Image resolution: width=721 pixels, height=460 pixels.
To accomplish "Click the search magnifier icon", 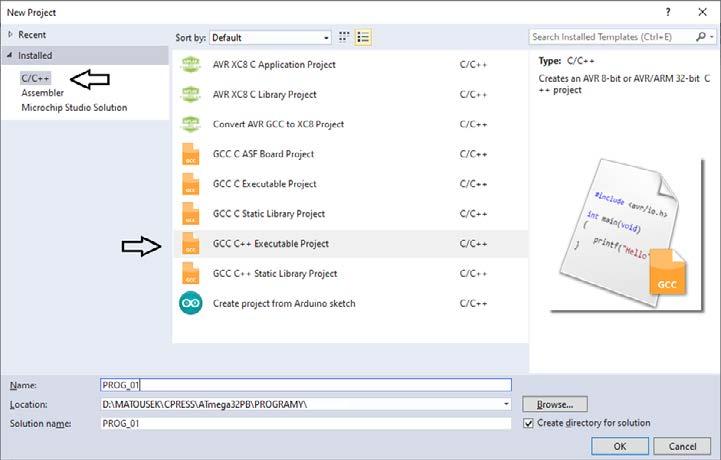I will click(700, 37).
